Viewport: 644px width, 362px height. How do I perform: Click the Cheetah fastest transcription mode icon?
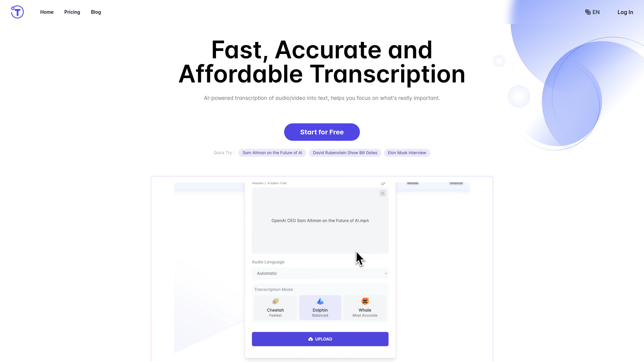pos(276,301)
